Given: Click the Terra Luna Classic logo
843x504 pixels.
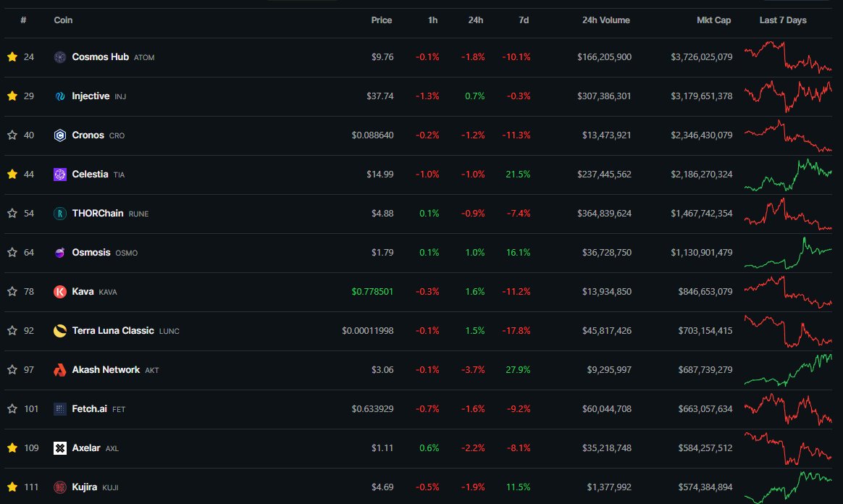Looking at the screenshot, I should [x=59, y=331].
